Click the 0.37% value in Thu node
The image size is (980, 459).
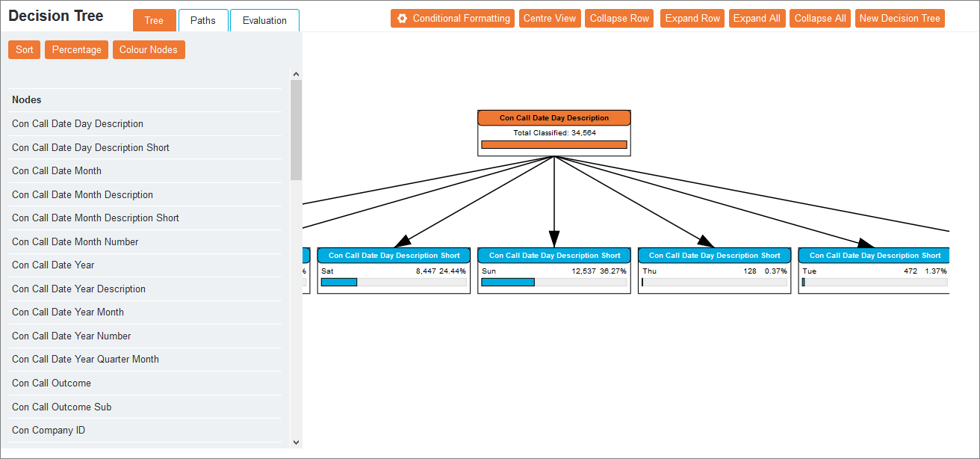[775, 271]
